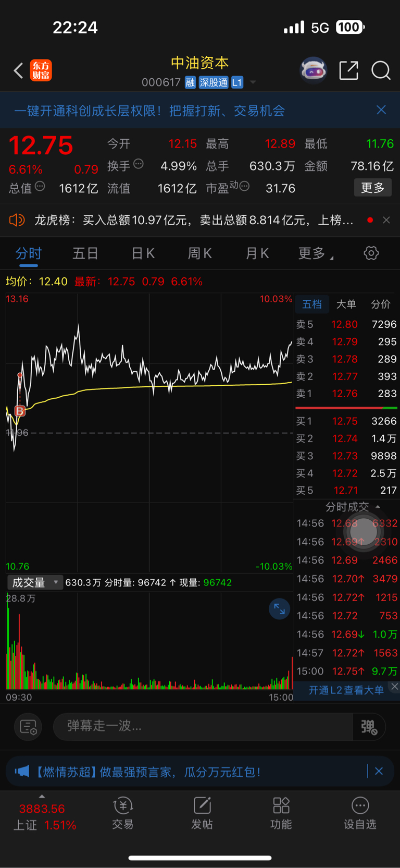Tap the info icon beside 市盈
400x868 pixels.
[244, 186]
